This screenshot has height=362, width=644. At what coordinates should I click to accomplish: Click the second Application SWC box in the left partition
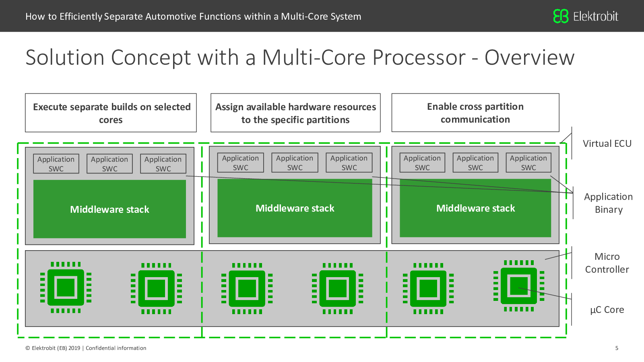coord(109,164)
